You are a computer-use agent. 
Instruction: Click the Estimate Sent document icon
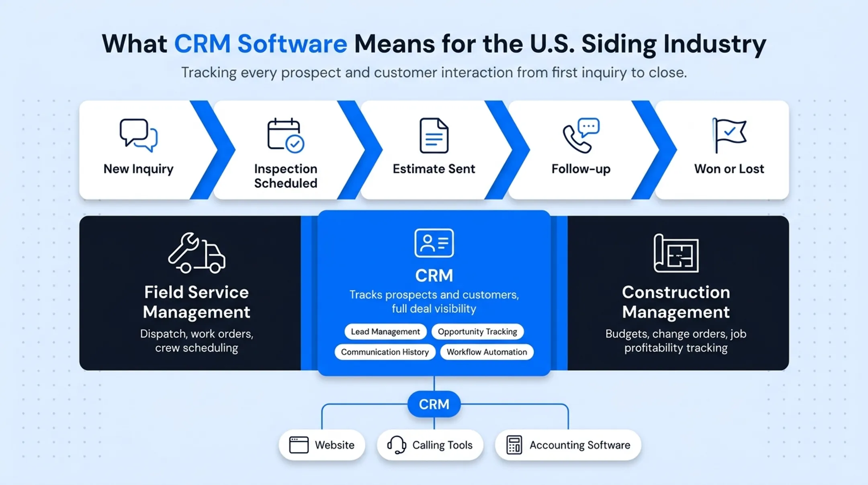coord(434,136)
